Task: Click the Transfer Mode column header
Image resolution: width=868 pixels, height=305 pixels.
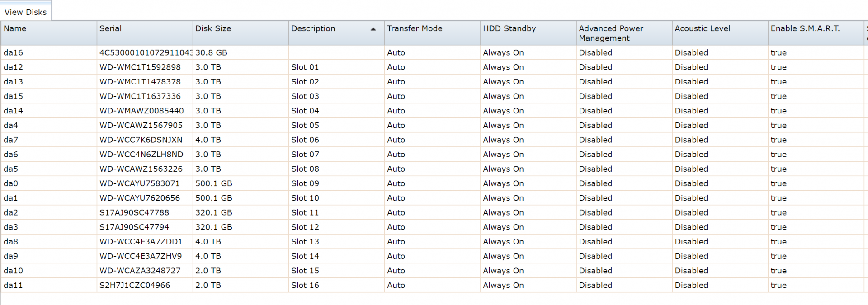Action: [x=432, y=33]
